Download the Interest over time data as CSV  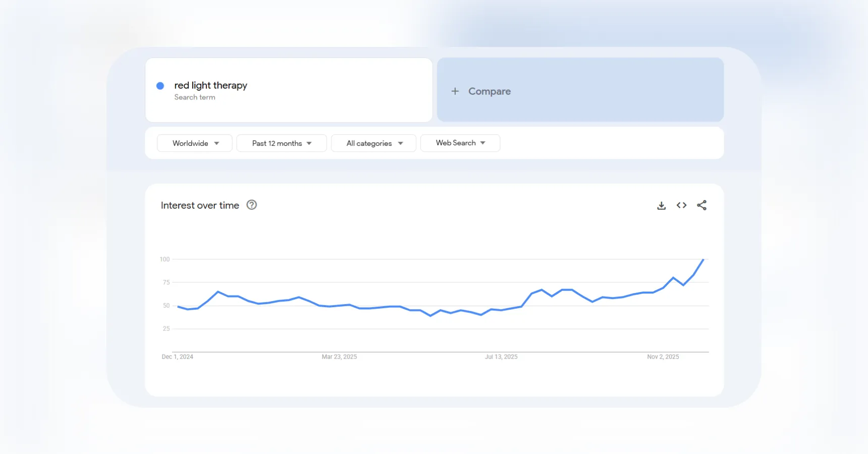[661, 205]
